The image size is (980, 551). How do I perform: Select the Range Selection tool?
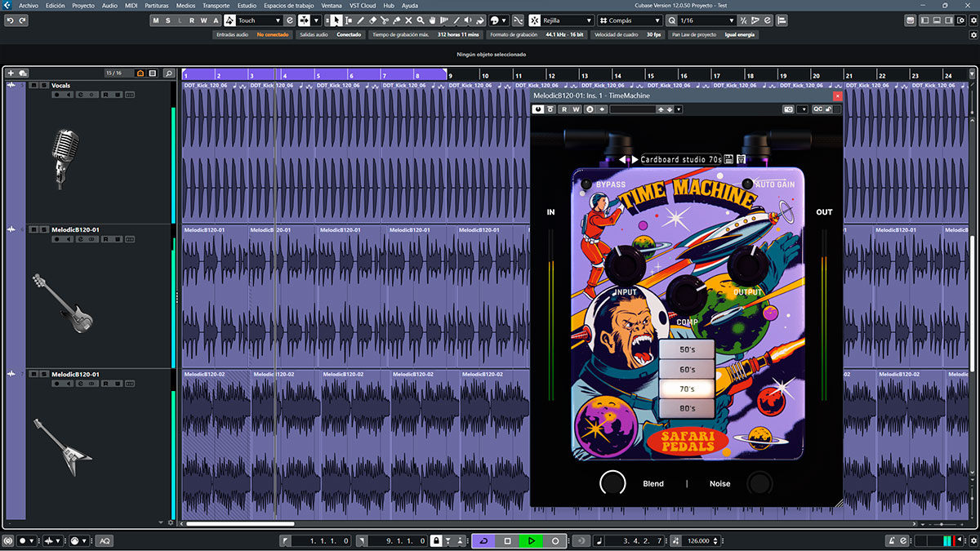point(349,20)
